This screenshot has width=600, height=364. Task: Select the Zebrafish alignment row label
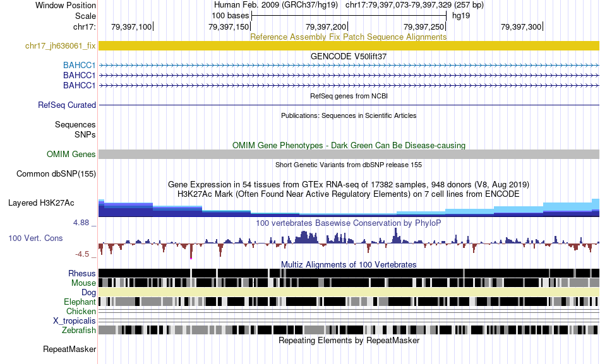click(x=79, y=330)
